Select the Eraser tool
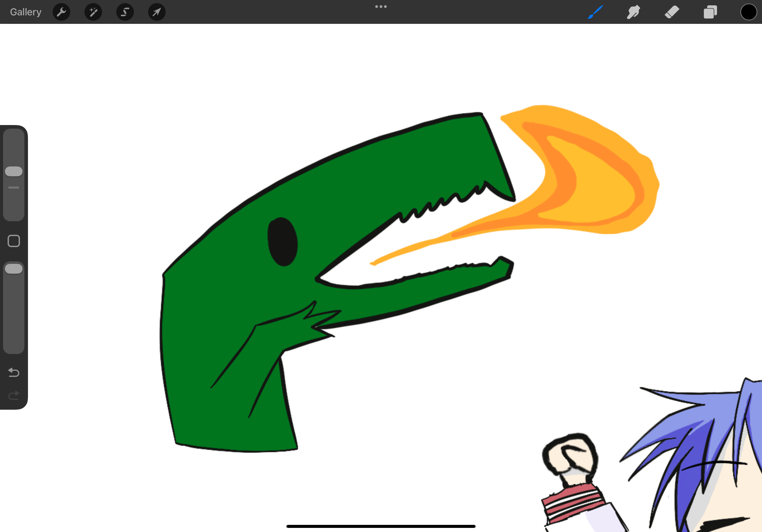Viewport: 762px width, 532px height. (672, 12)
